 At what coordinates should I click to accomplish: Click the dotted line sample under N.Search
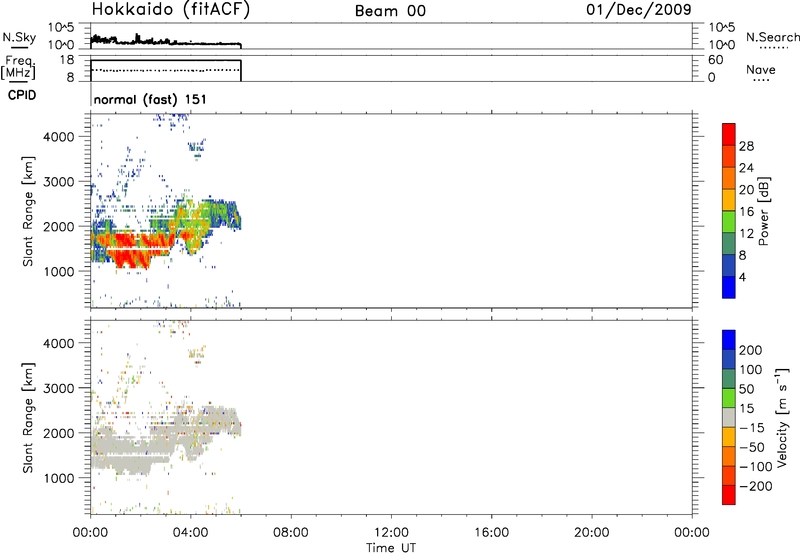point(774,47)
